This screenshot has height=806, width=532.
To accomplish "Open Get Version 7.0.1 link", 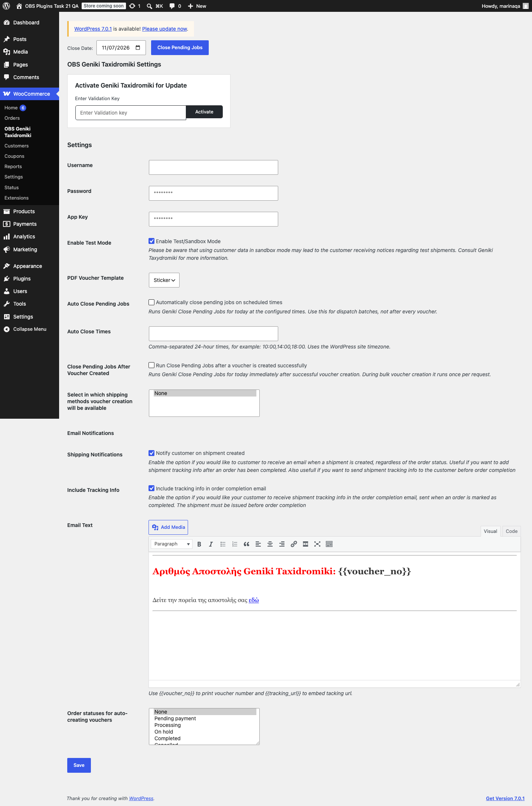I will coord(505,798).
